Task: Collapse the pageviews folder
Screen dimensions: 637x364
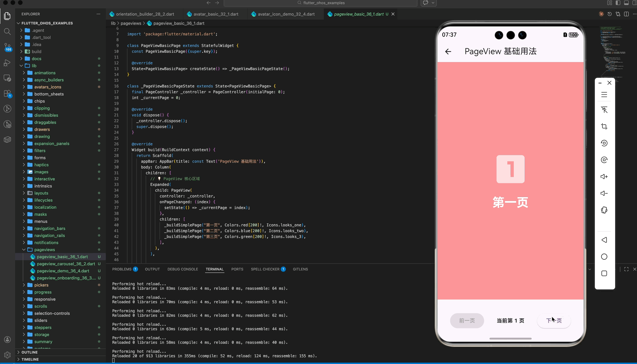Action: (44, 250)
